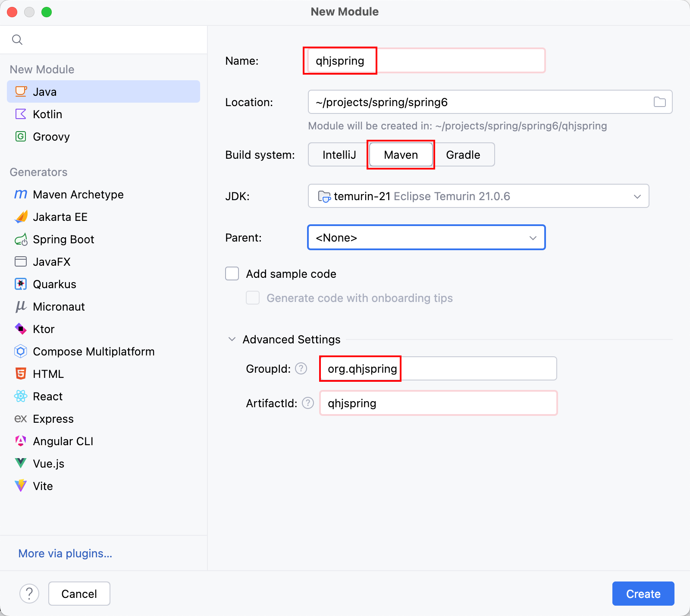Choose the Compose Multiplatform icon

(x=21, y=351)
